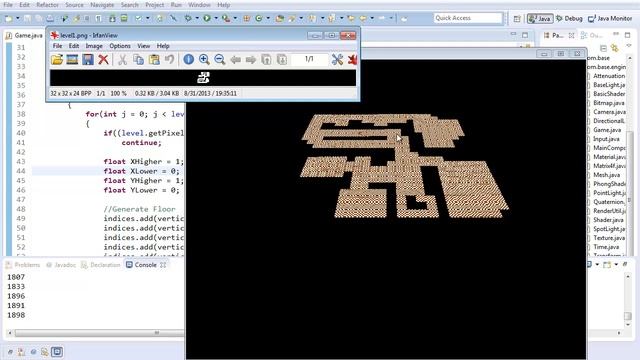
Task: Open Eclipse Window menu
Action: [199, 5]
